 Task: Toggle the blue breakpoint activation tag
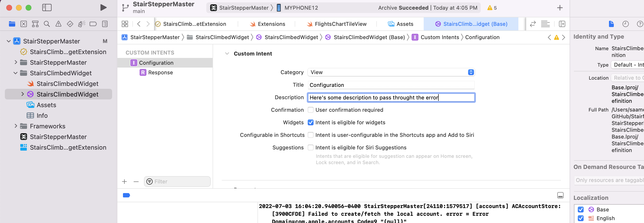(x=127, y=195)
